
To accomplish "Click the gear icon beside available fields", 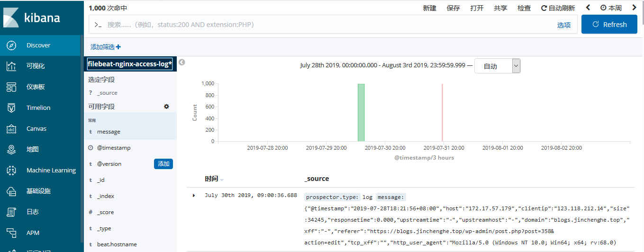I will (x=166, y=107).
